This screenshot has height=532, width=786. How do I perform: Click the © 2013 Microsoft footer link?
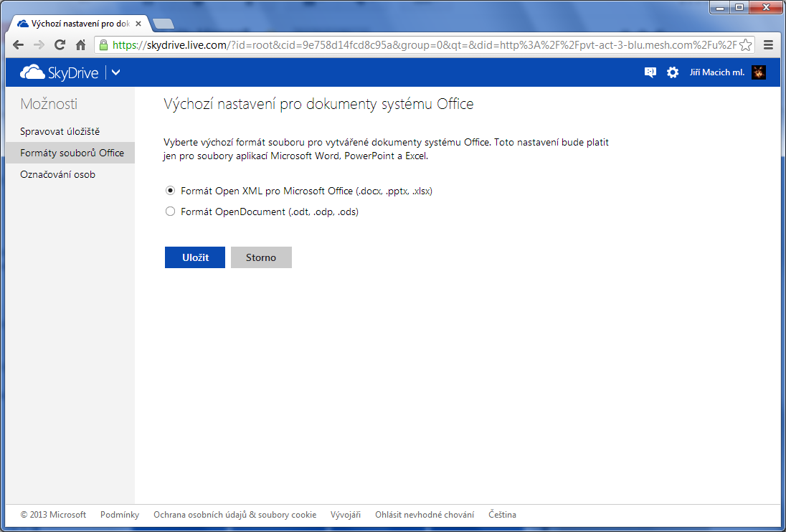[x=53, y=515]
